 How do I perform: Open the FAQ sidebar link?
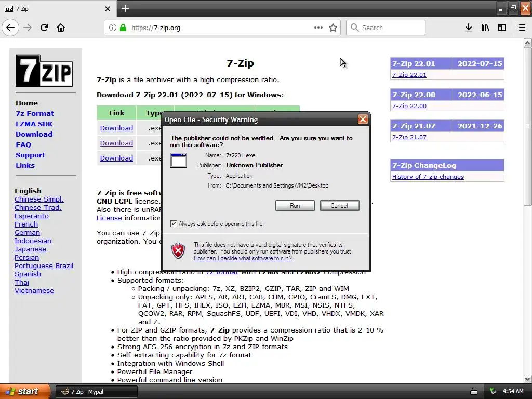coord(23,145)
